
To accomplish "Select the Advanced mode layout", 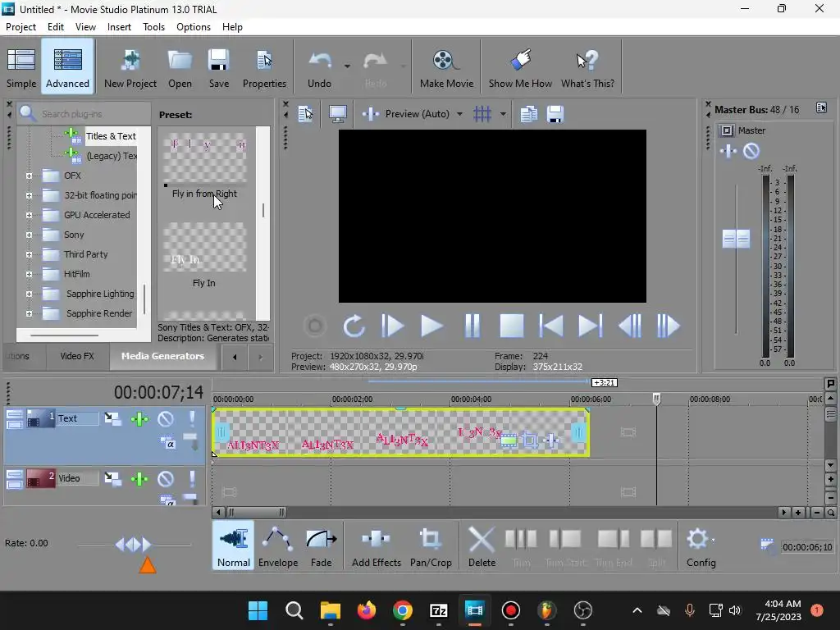I will (x=67, y=68).
